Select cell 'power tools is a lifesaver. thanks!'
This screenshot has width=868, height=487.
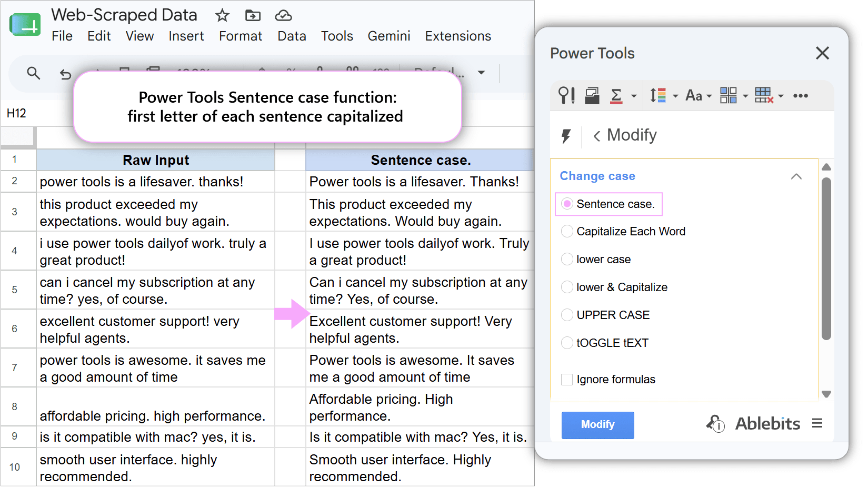click(156, 182)
